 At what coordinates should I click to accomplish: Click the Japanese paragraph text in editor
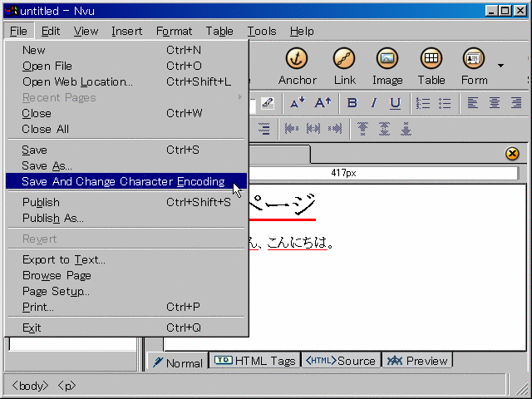(291, 243)
